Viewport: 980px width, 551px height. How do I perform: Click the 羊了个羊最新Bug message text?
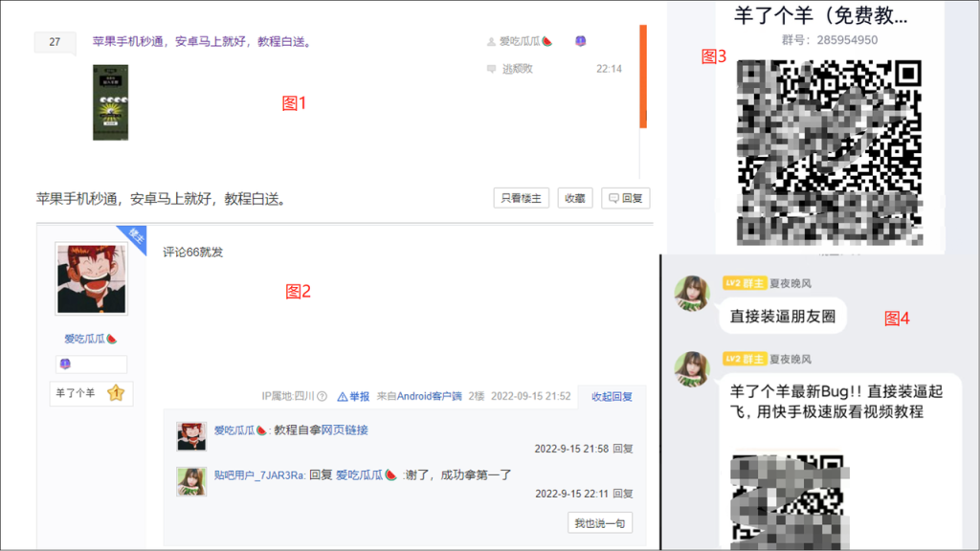coord(836,402)
